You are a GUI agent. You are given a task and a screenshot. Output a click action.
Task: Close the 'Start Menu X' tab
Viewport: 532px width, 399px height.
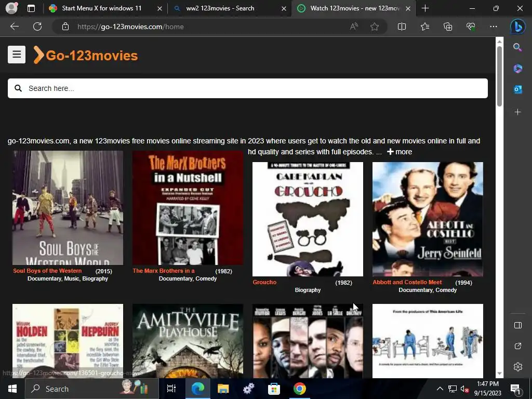[159, 8]
